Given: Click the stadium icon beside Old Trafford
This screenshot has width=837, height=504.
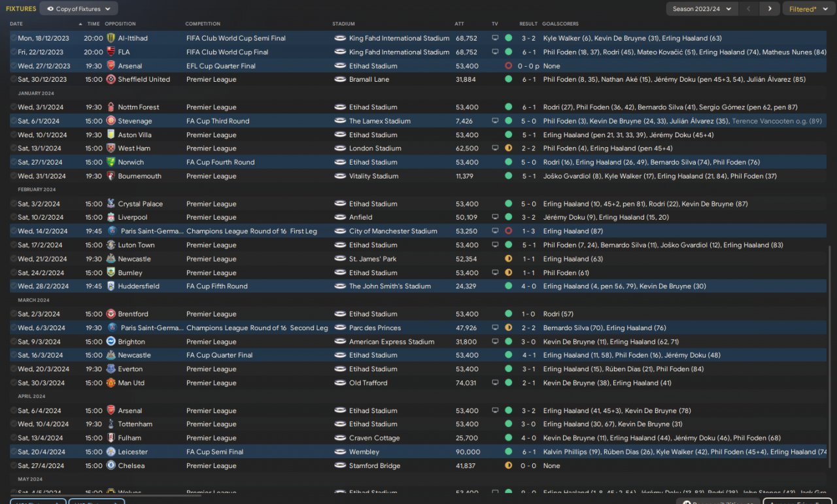Looking at the screenshot, I should tap(340, 383).
